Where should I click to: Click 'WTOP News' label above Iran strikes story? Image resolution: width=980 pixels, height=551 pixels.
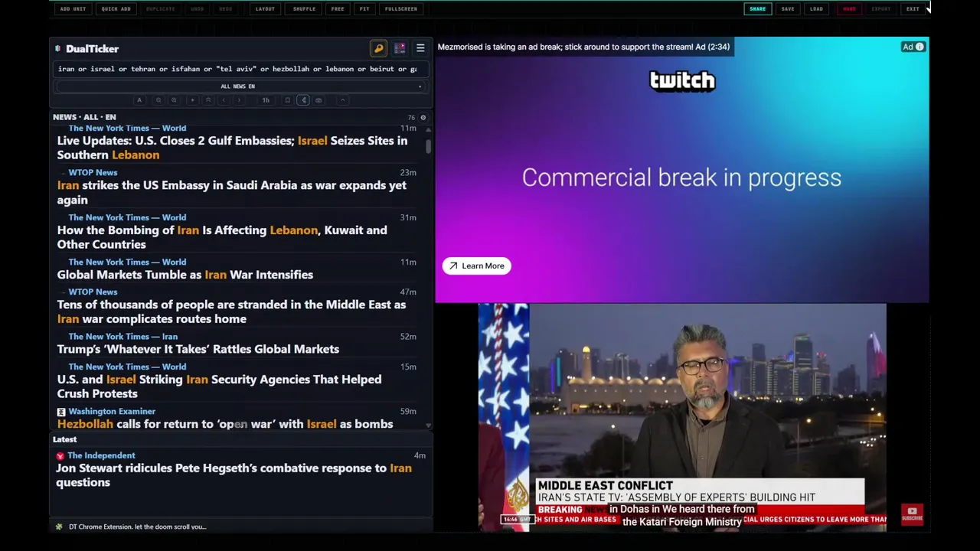pos(93,173)
